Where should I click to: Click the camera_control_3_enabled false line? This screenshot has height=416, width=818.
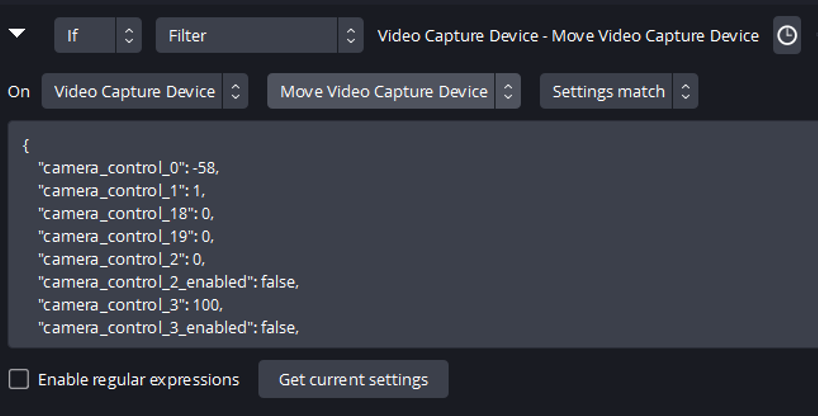point(168,327)
